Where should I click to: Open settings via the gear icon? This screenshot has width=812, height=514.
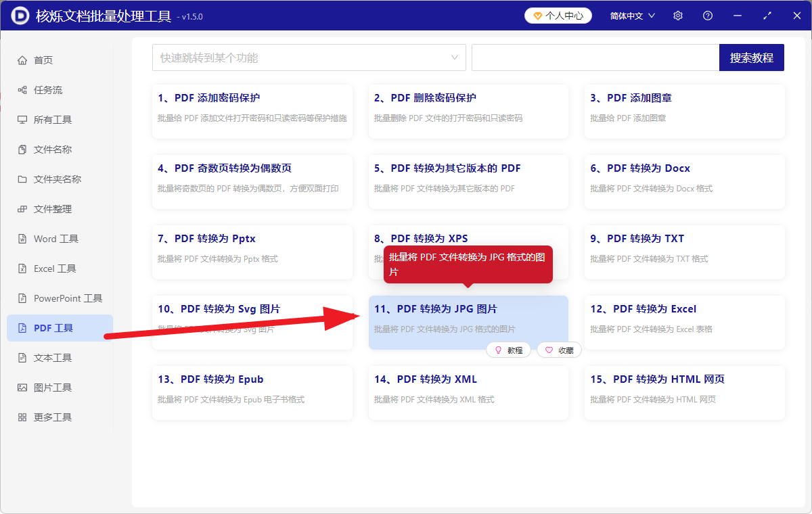point(677,15)
